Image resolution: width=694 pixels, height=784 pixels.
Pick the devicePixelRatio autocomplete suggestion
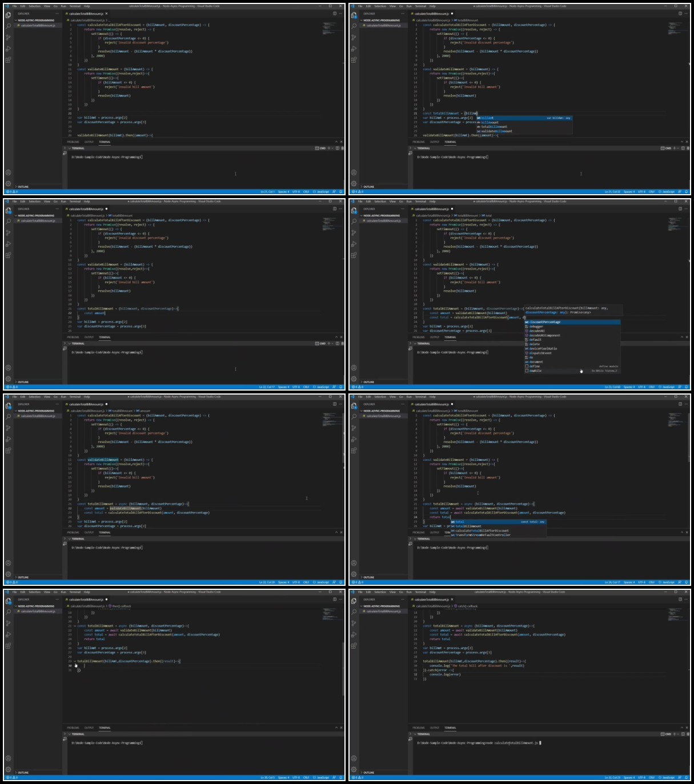pyautogui.click(x=572, y=348)
